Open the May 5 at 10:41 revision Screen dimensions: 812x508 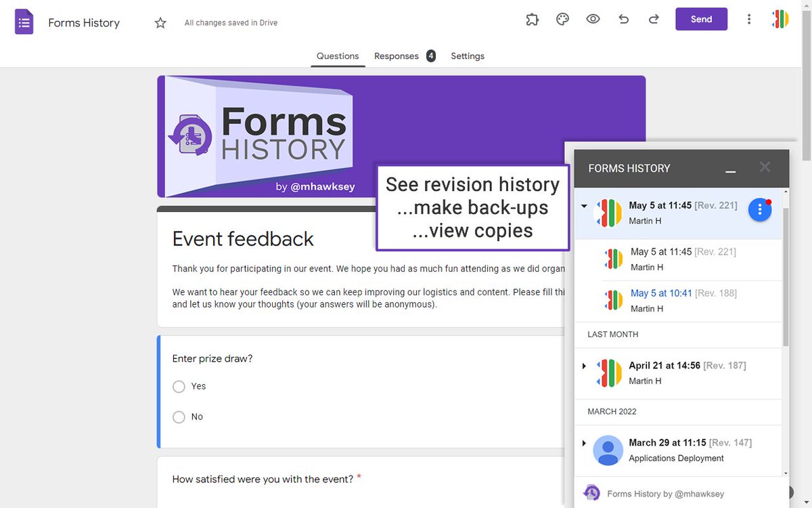(661, 293)
